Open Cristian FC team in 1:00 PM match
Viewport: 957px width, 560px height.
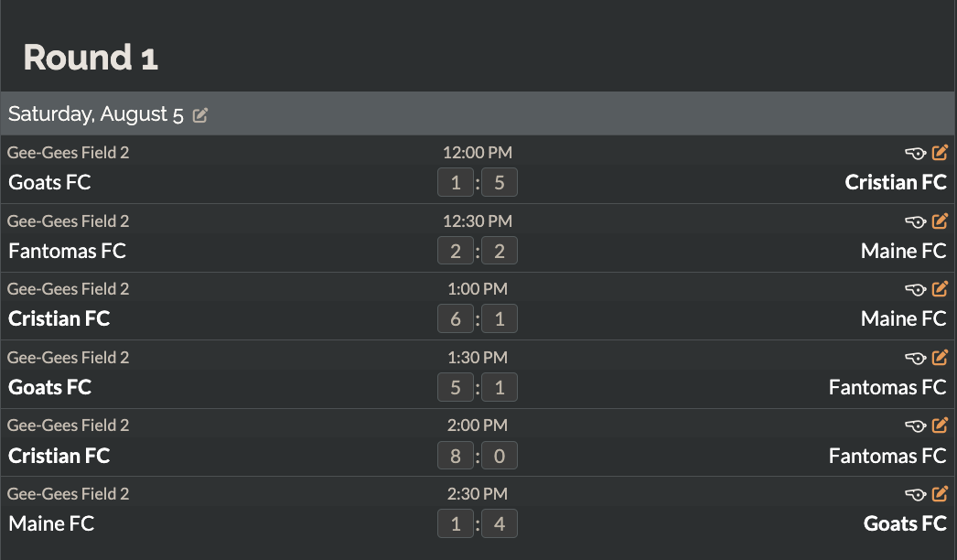59,318
